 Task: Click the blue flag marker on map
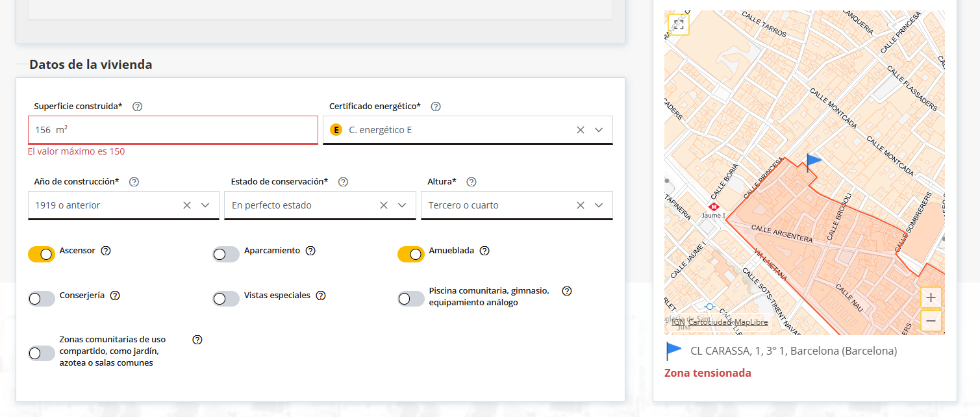tap(812, 161)
